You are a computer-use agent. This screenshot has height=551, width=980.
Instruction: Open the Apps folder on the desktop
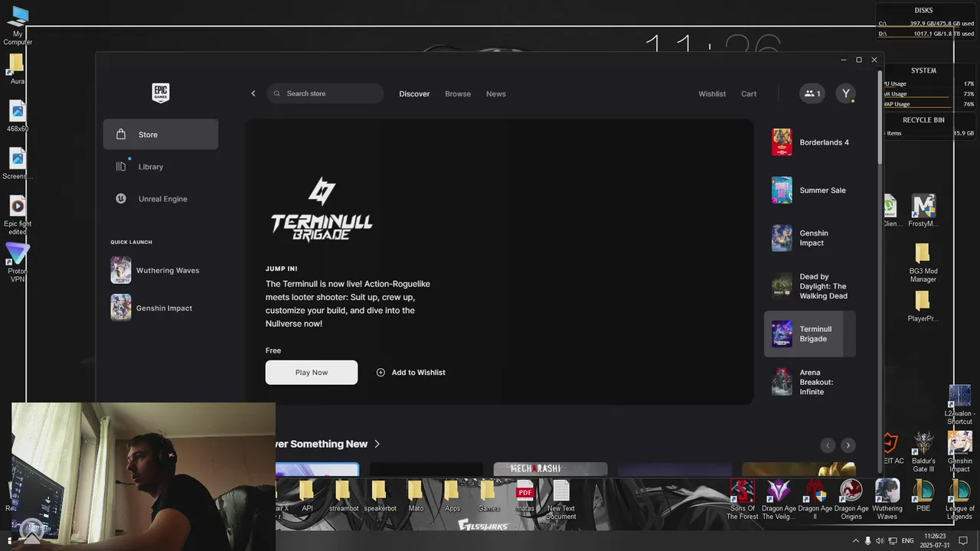click(452, 496)
